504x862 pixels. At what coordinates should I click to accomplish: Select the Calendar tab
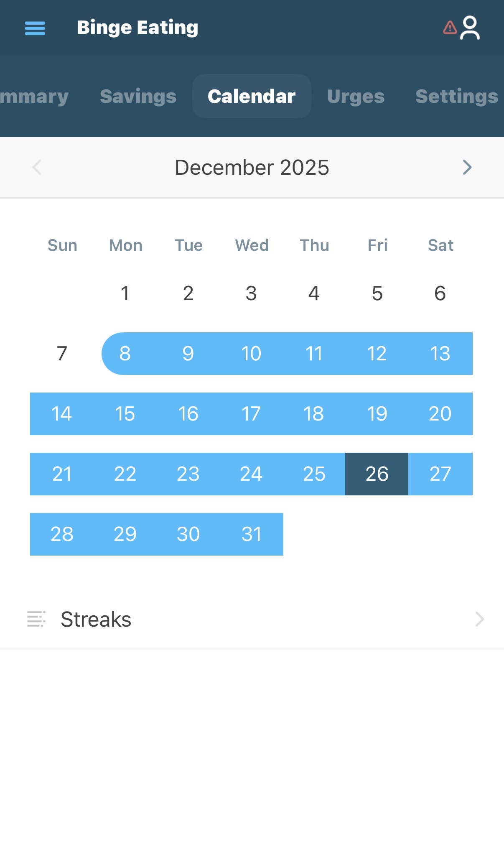click(252, 96)
